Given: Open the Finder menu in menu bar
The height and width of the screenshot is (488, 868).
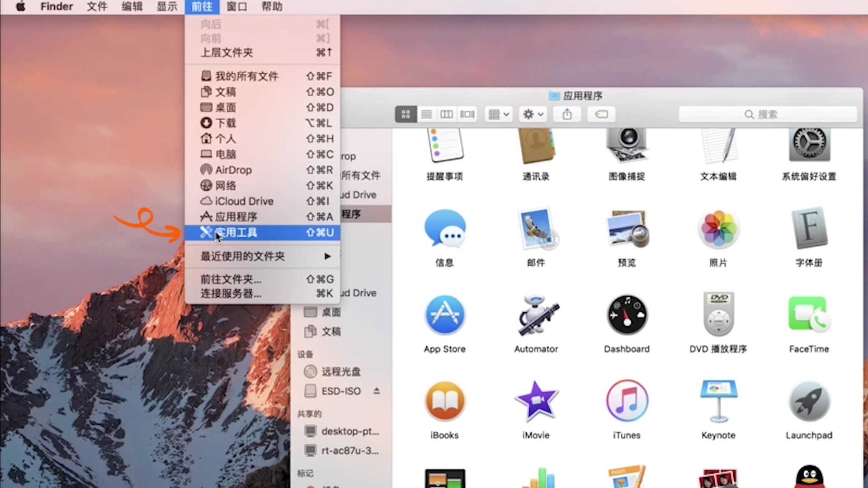Looking at the screenshot, I should point(57,7).
